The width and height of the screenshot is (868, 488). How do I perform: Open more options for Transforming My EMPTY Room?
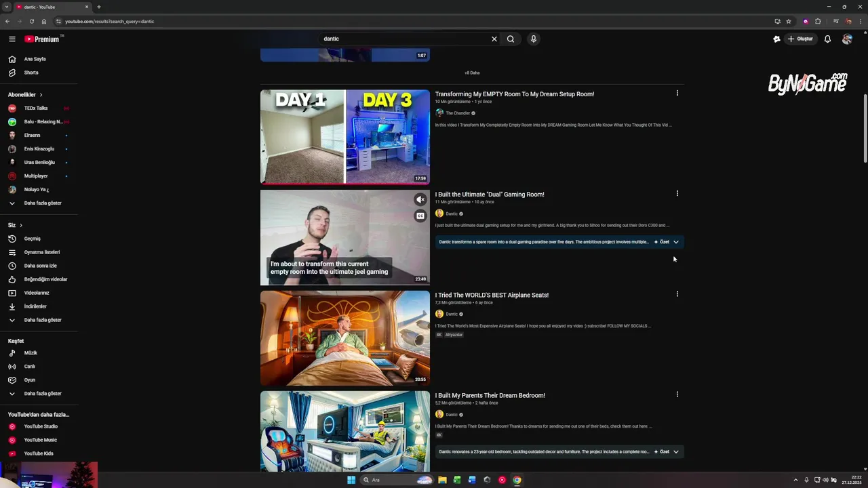coord(677,94)
